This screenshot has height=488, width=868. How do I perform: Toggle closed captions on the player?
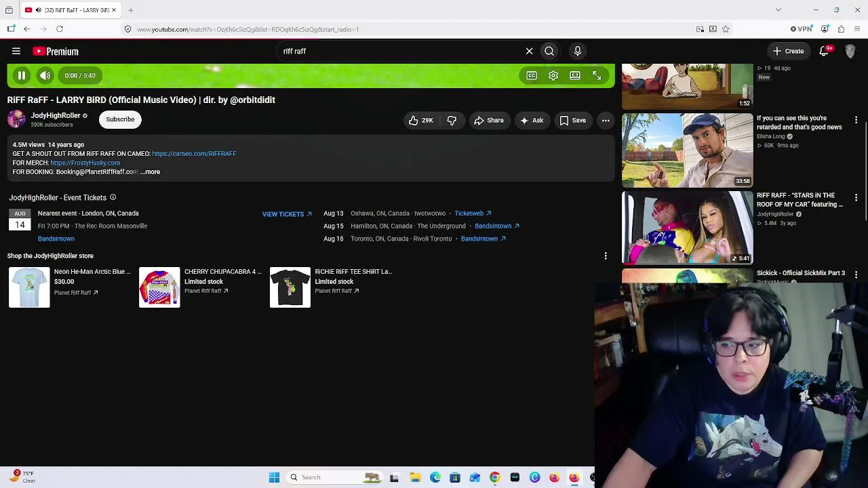pos(532,75)
